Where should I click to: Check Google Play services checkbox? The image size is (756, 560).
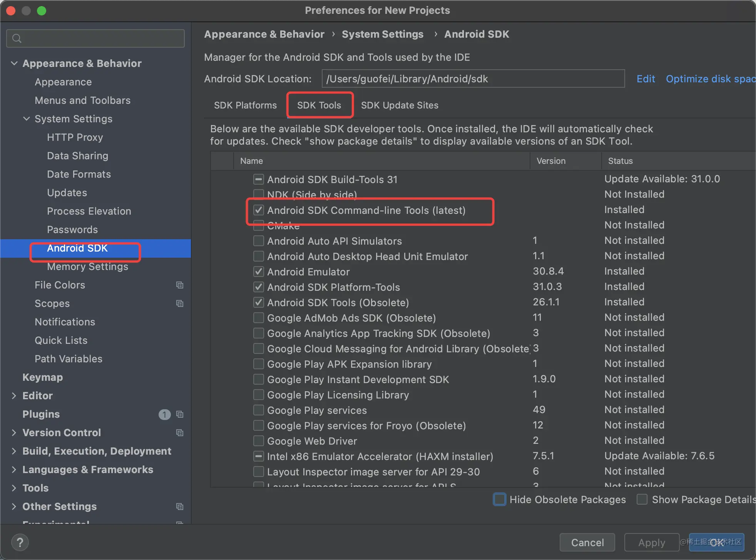259,410
